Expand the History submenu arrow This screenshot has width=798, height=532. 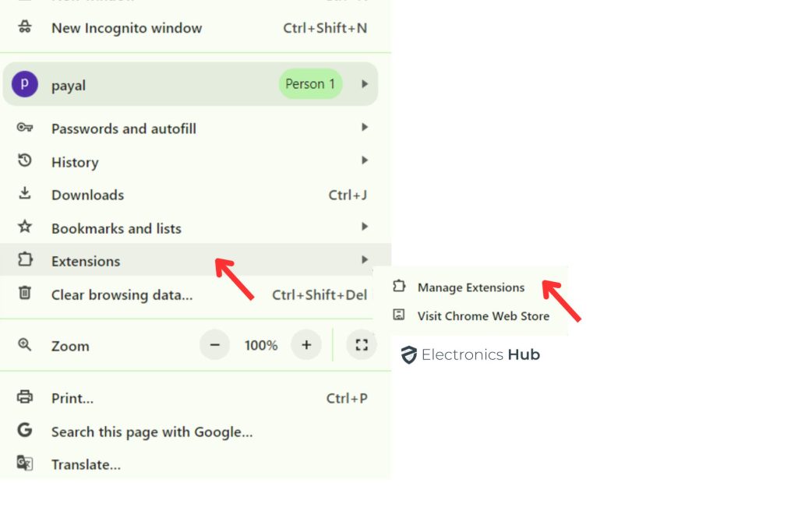pos(364,160)
